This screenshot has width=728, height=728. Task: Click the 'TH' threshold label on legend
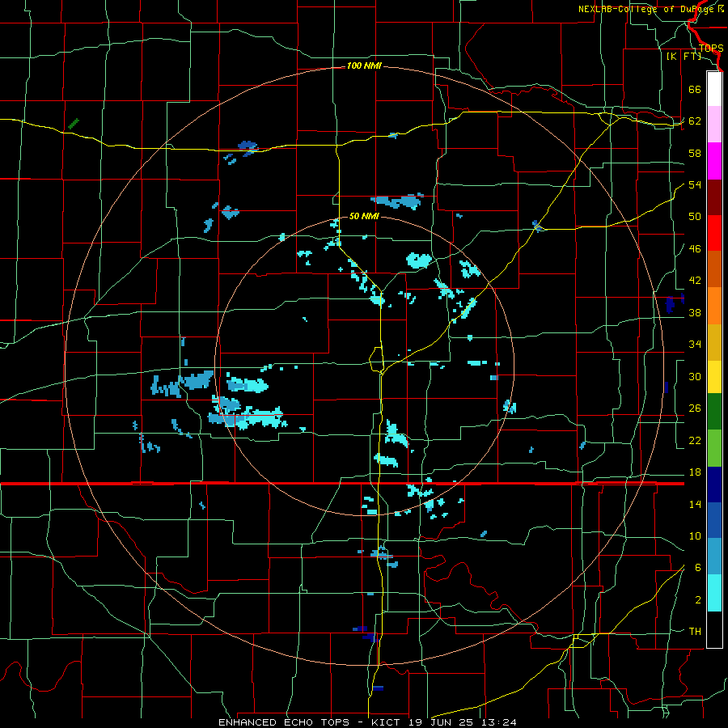point(695,632)
